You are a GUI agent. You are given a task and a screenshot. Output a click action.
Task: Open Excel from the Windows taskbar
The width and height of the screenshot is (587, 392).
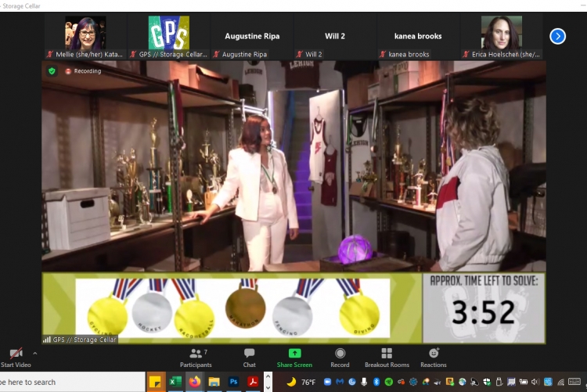[175, 382]
